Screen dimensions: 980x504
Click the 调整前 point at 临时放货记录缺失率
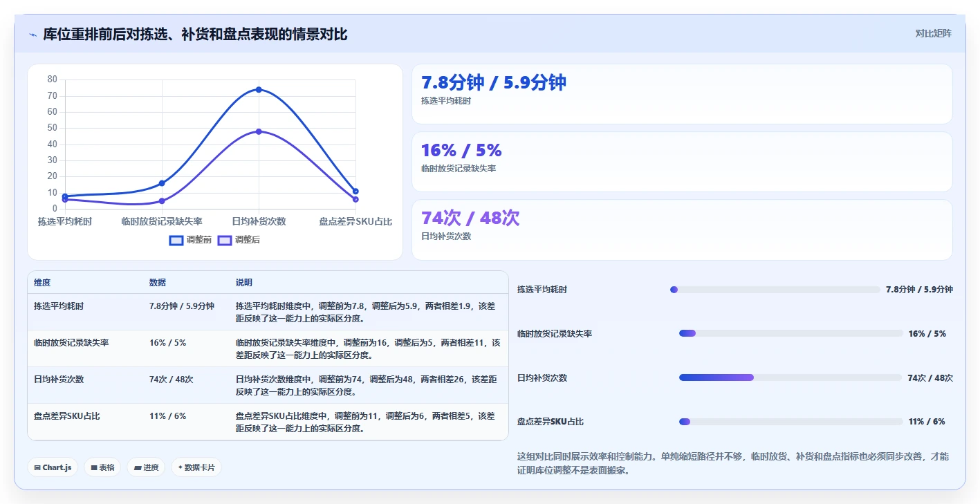[x=162, y=183]
